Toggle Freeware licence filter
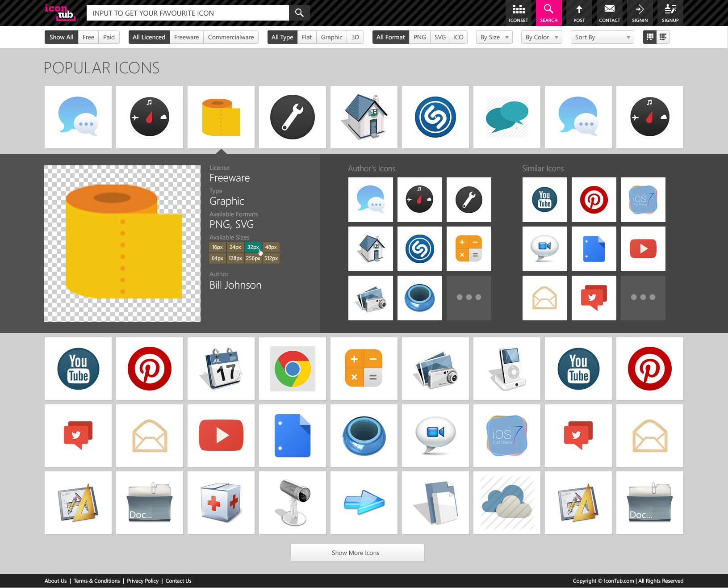 pyautogui.click(x=186, y=37)
